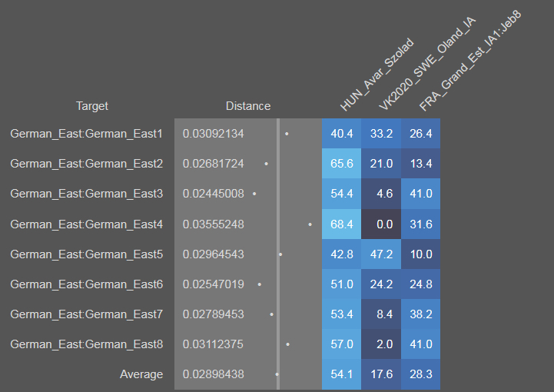554x392 pixels.
Task: Select row label German_East:German_East1
Action: click(86, 134)
